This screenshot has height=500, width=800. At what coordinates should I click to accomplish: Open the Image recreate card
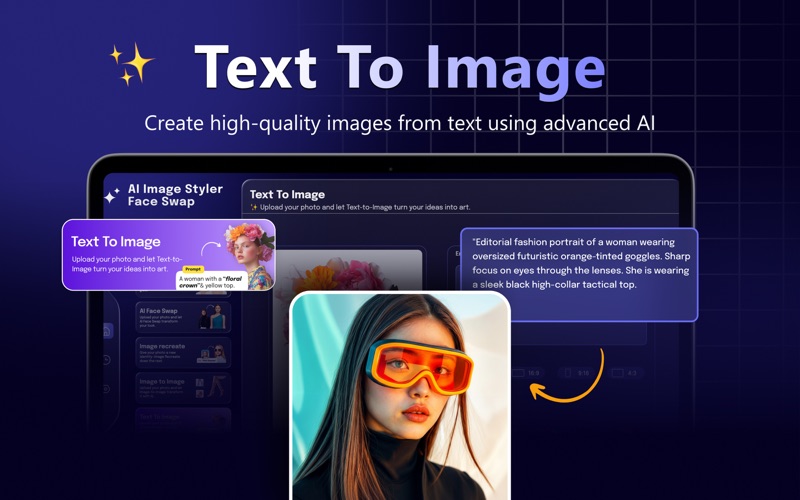click(183, 353)
